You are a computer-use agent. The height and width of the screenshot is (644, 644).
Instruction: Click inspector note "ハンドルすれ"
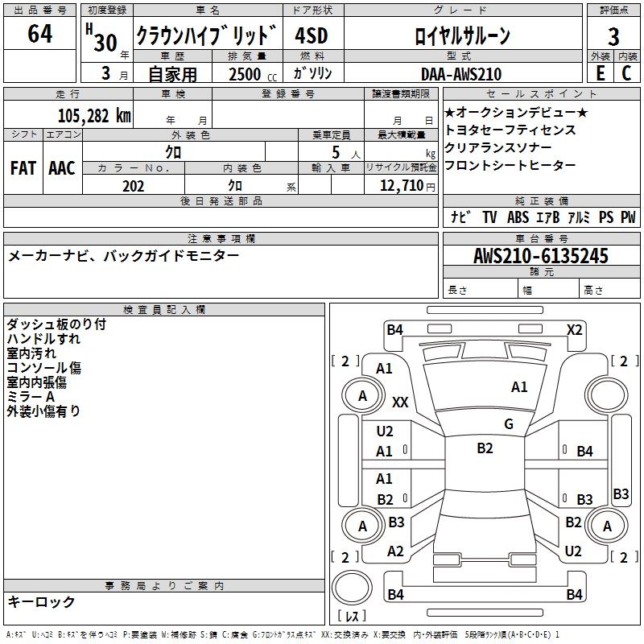coord(43,338)
